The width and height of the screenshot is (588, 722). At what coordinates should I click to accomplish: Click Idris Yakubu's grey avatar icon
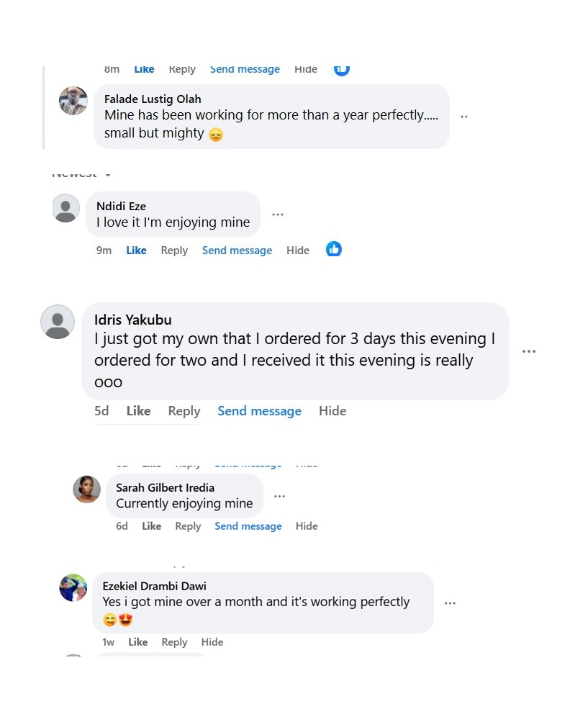tap(58, 322)
